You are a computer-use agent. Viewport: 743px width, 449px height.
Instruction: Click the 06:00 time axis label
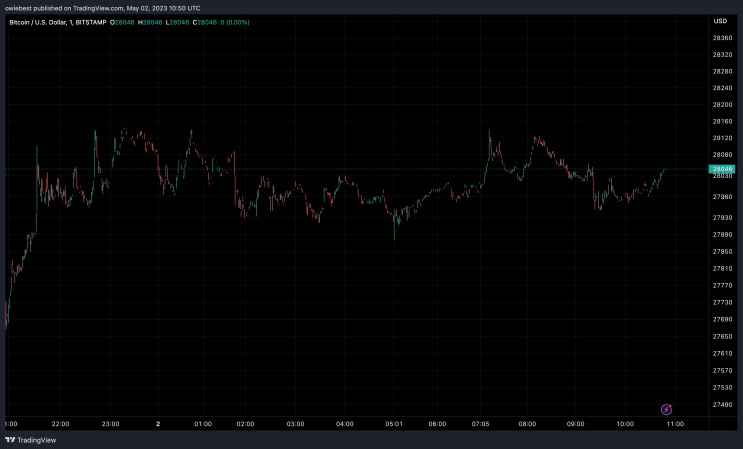[x=437, y=424]
